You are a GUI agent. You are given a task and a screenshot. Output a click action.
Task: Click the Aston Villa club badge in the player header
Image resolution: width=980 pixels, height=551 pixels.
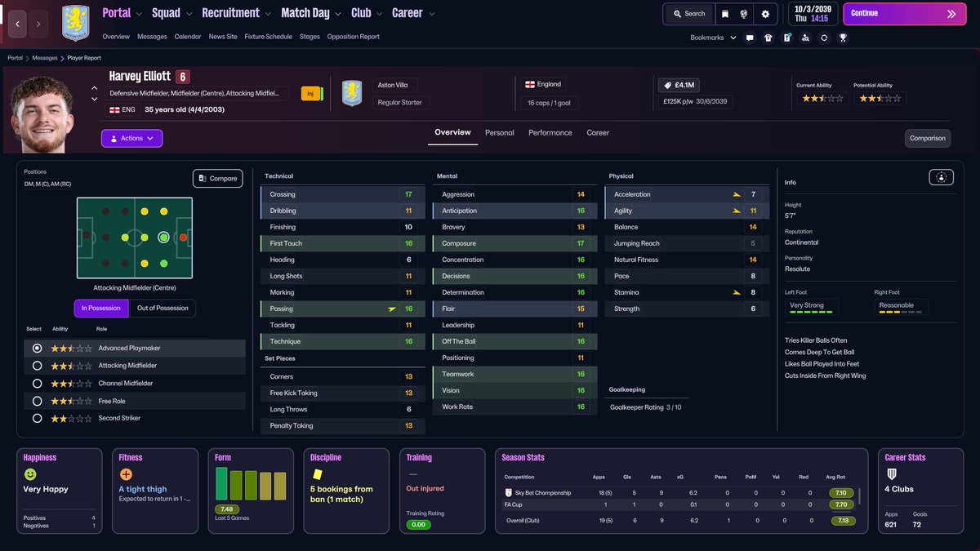click(x=352, y=93)
